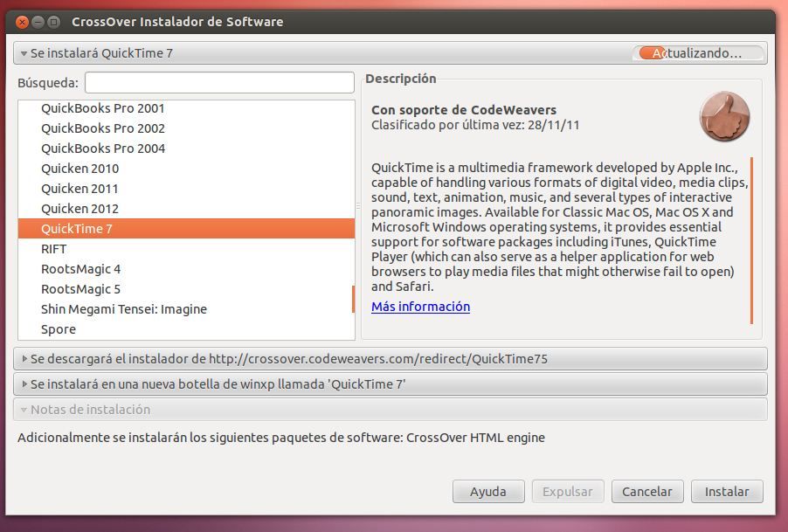Viewport: 788px width, 532px height.
Task: Click the thumbs-up CodeWeavers support medal icon
Action: (724, 116)
